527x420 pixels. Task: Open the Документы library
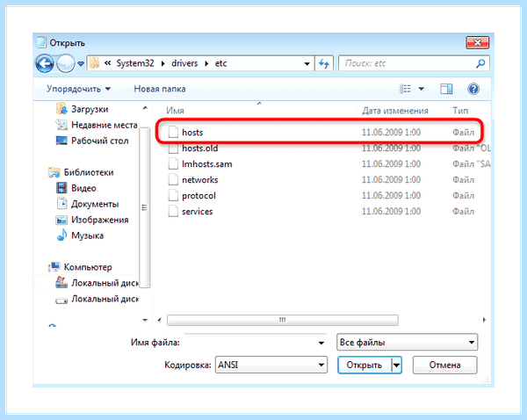pos(95,204)
